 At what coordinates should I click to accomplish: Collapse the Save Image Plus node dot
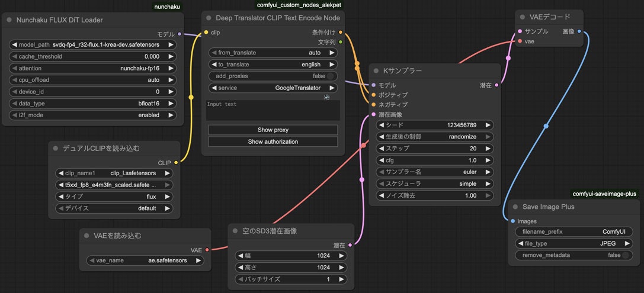[x=515, y=207]
